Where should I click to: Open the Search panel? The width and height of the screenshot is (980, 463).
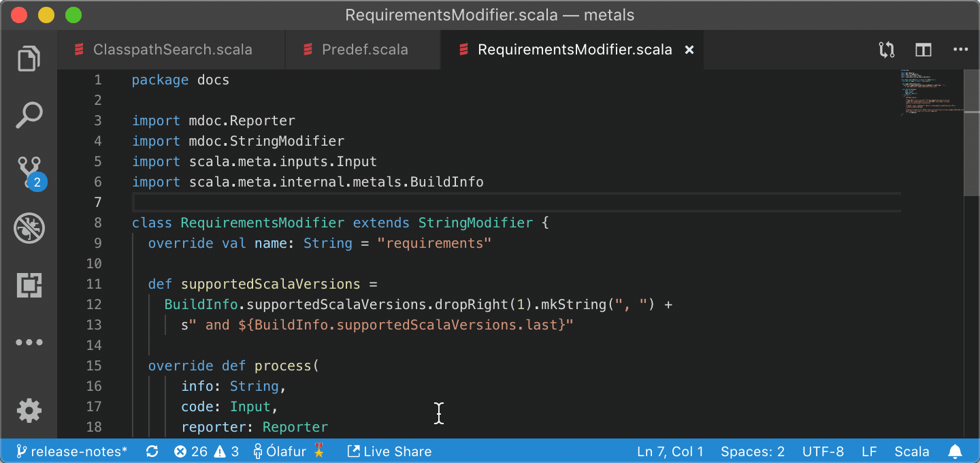[x=29, y=116]
